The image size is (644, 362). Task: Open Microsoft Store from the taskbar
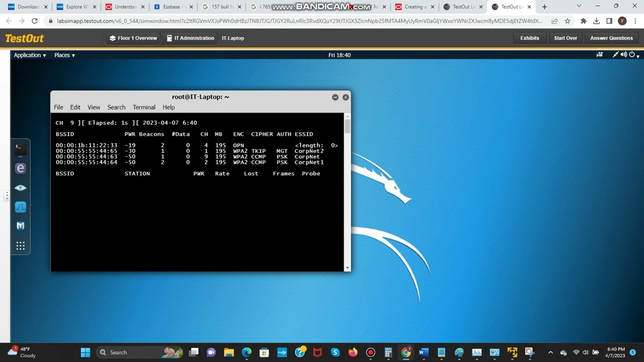tap(264, 352)
